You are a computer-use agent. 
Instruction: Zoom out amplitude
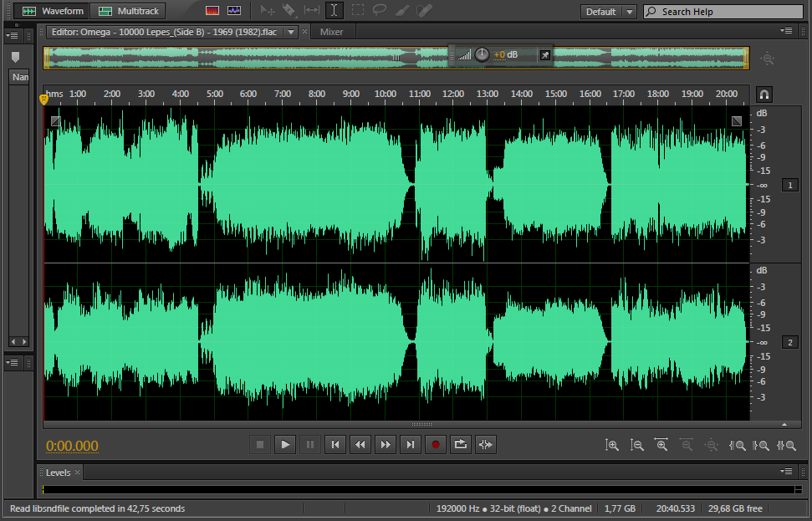click(636, 445)
